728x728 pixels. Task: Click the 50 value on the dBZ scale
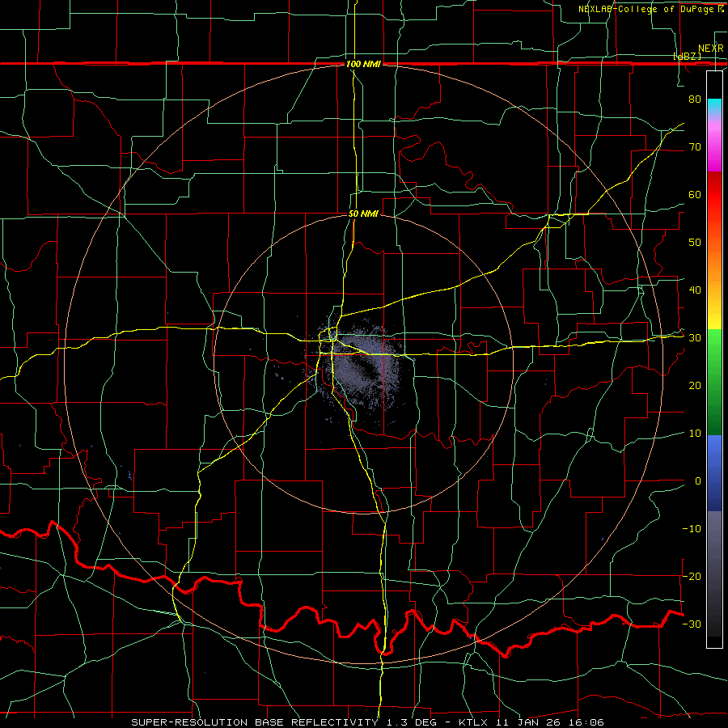695,243
